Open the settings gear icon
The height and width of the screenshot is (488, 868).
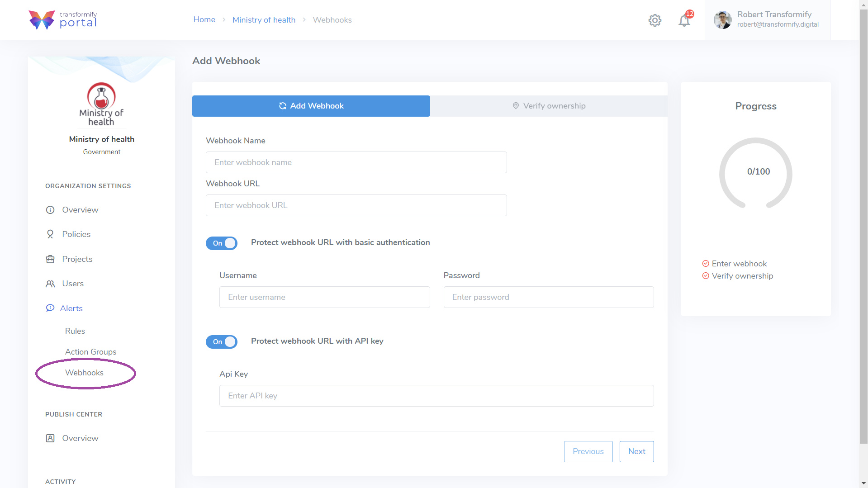click(x=655, y=20)
